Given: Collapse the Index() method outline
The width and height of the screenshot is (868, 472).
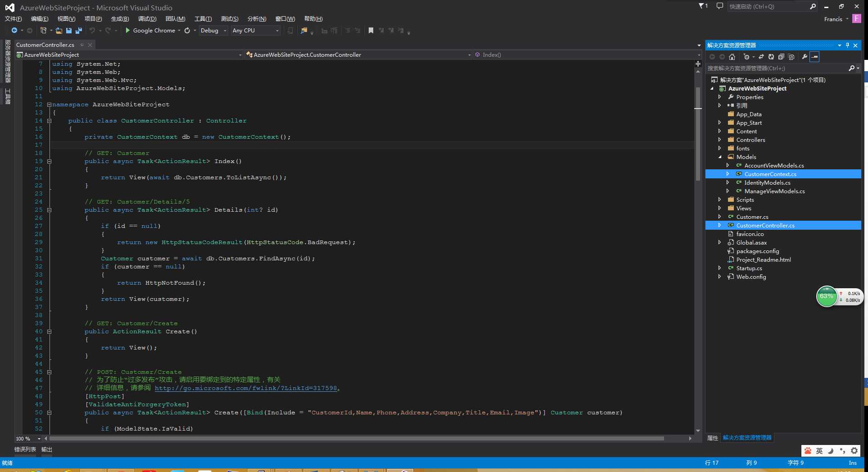Looking at the screenshot, I should (x=49, y=161).
